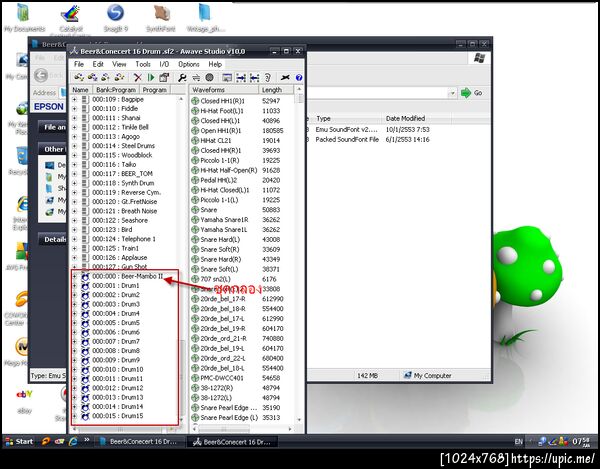Click the waveform icon beside 707 sn2(L)
The width and height of the screenshot is (600, 469).
pos(195,279)
